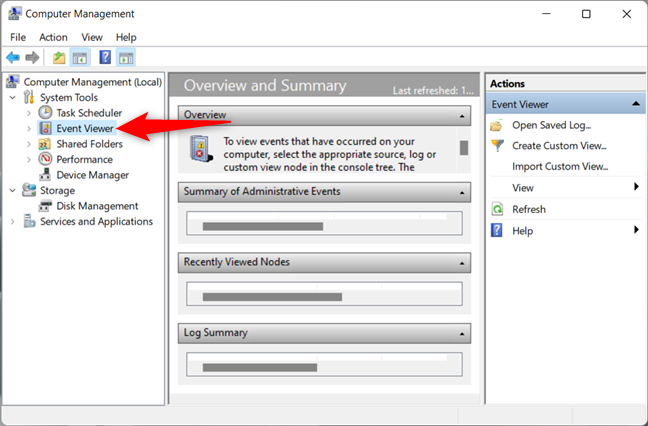Click the Storage icon in tree
This screenshot has height=426, width=648.
pos(29,190)
